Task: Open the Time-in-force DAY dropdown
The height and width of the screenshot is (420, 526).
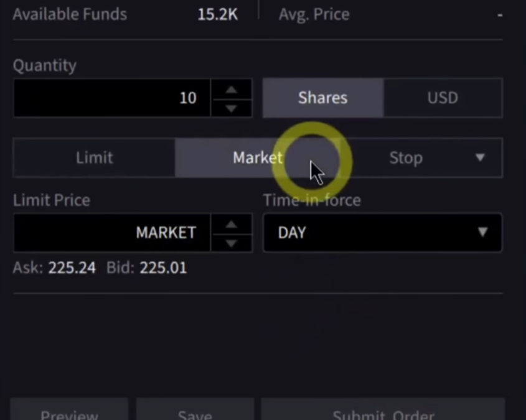Action: [x=382, y=233]
